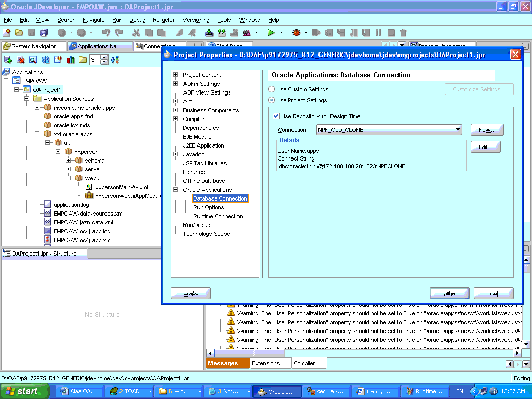Open the Runtime taskbar button

[424, 391]
